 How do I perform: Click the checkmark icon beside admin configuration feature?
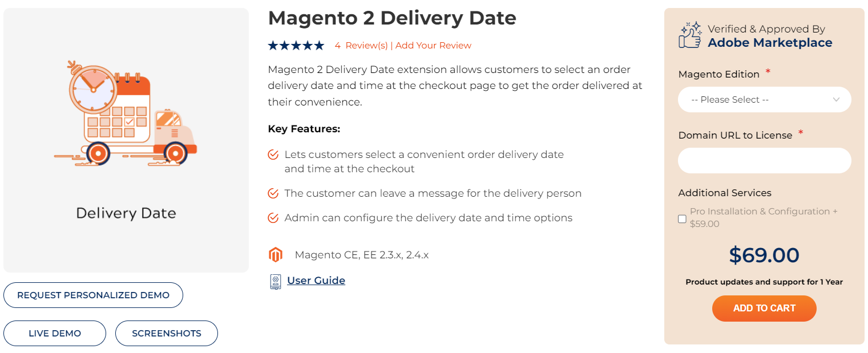pyautogui.click(x=273, y=217)
